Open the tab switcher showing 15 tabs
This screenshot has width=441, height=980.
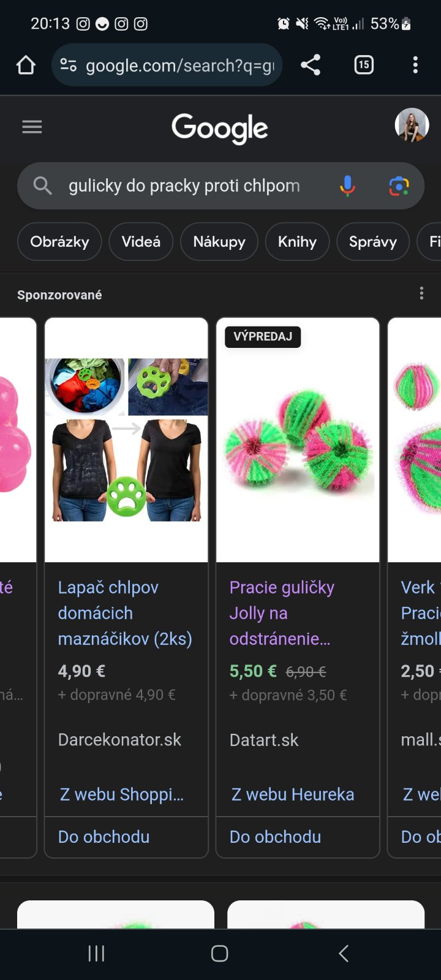(x=364, y=65)
